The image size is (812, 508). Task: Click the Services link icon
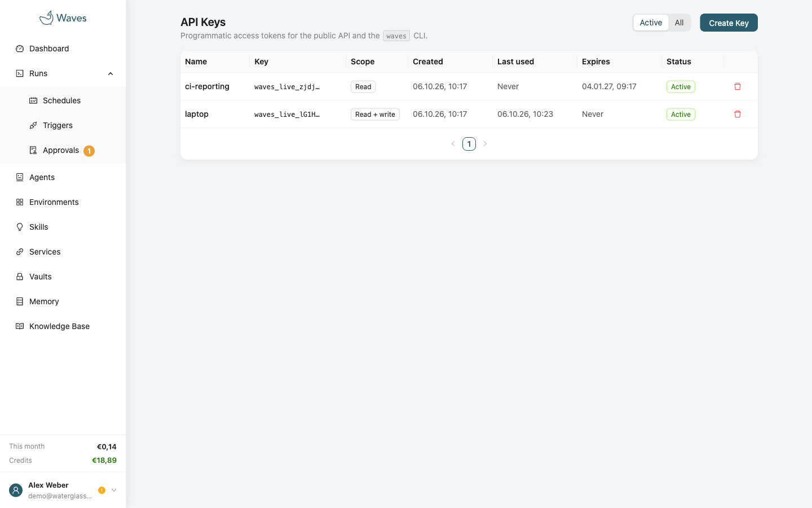[x=20, y=252]
